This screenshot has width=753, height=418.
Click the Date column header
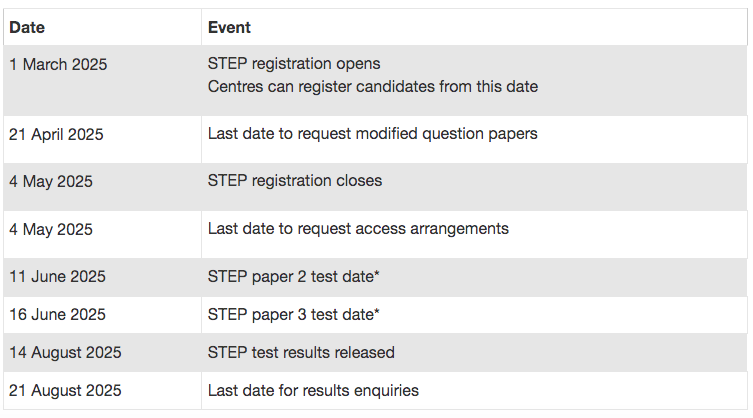point(27,27)
